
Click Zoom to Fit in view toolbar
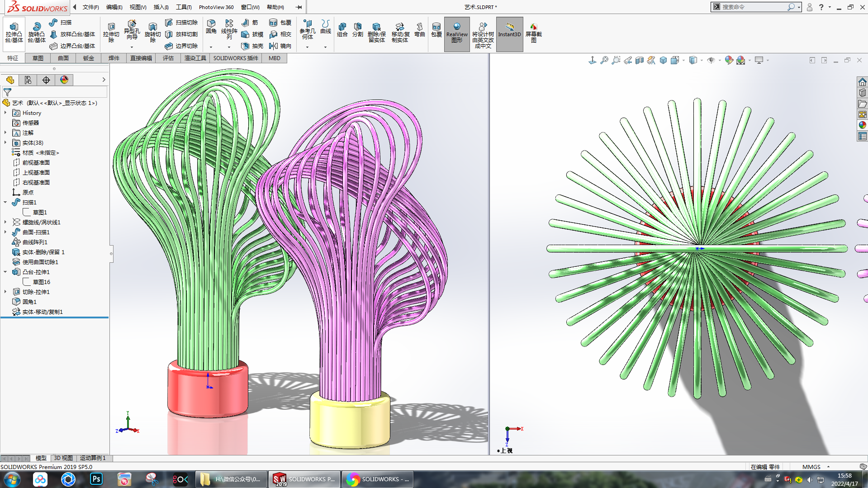(604, 60)
